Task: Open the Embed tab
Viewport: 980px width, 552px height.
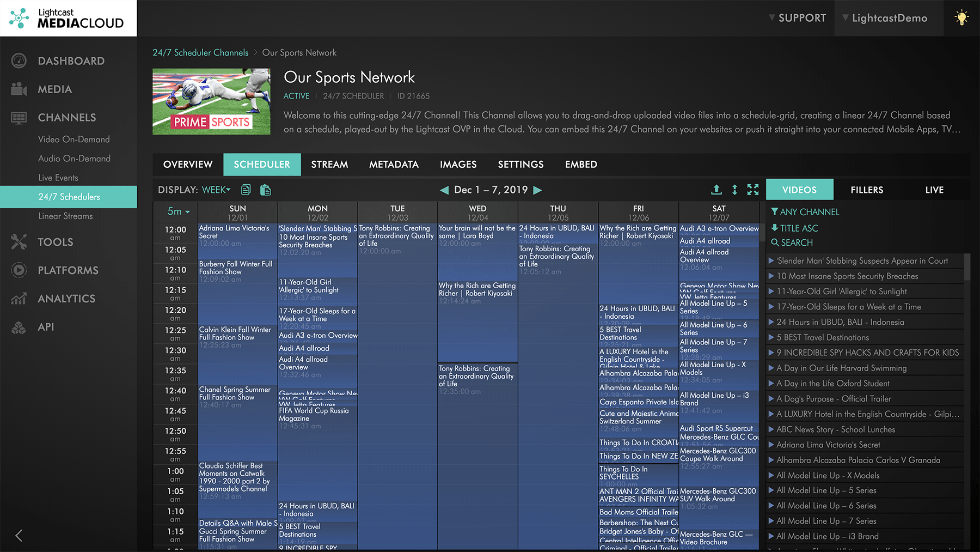Action: pos(581,165)
